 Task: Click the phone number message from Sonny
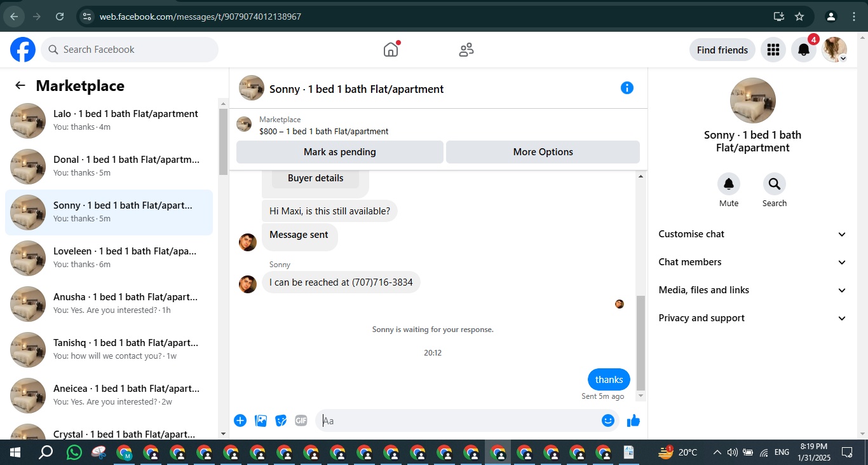coord(341,282)
